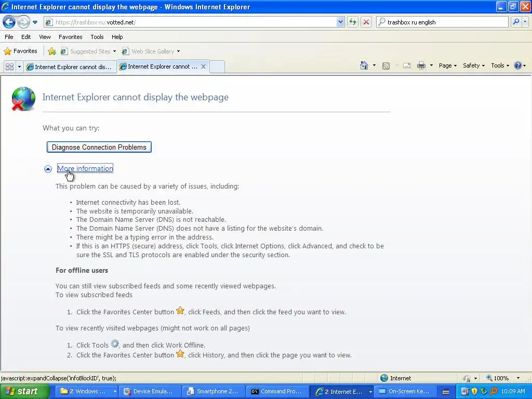Click the page icon beside the URL
Image resolution: width=532 pixels, height=399 pixels.
tap(49, 22)
